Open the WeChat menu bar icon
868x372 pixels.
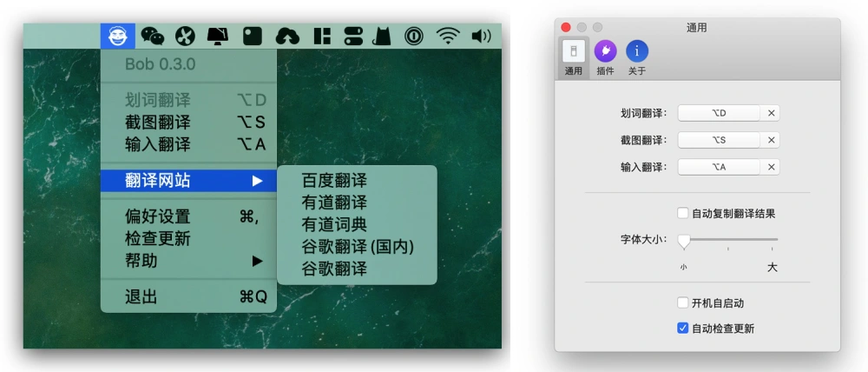(152, 36)
